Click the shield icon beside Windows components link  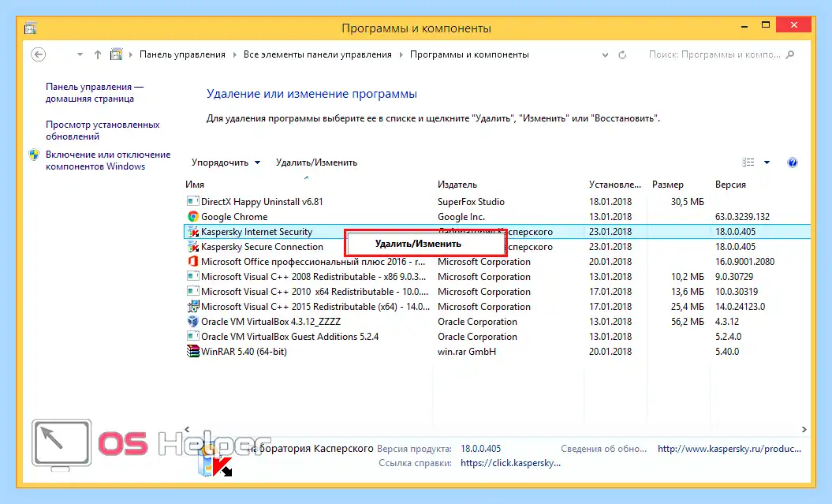34,155
